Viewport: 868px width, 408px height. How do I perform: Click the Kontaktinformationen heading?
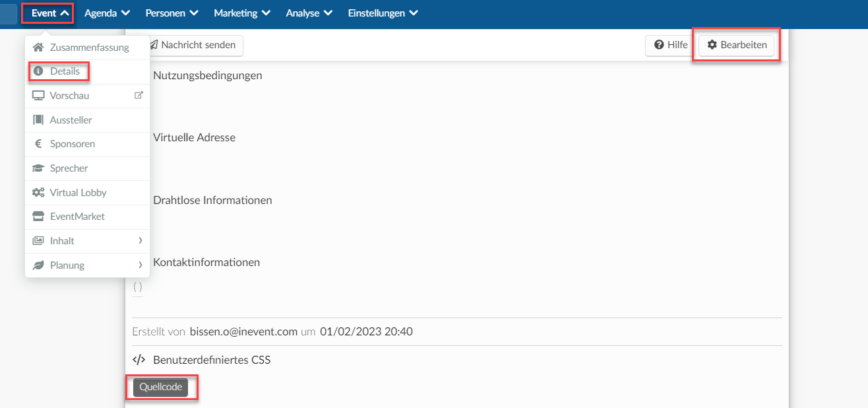click(206, 262)
